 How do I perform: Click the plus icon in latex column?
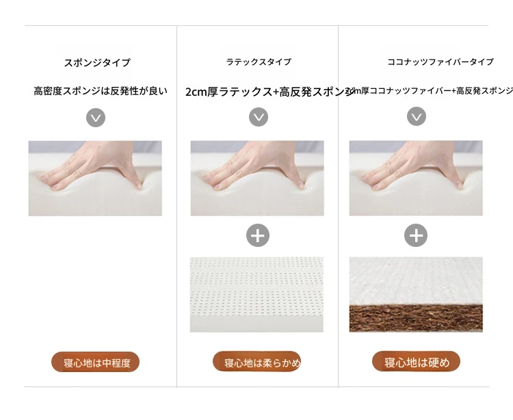258,235
